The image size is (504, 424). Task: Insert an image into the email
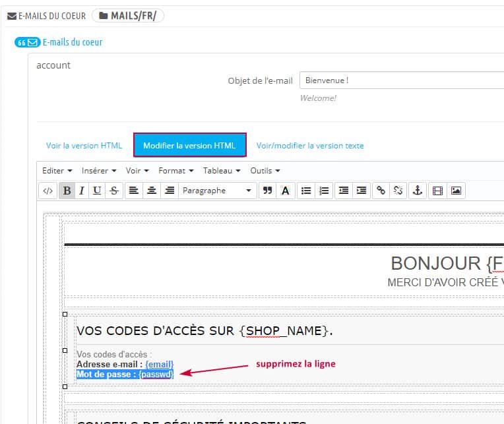(455, 191)
